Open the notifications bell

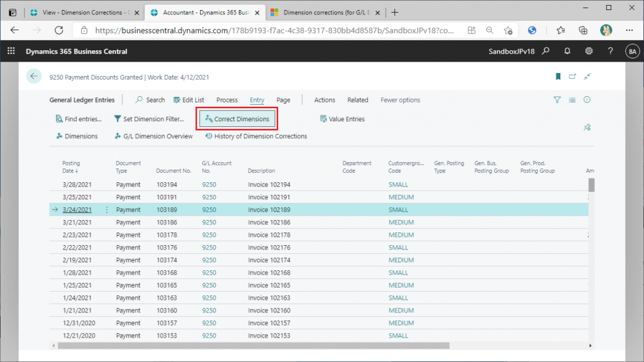tap(567, 51)
